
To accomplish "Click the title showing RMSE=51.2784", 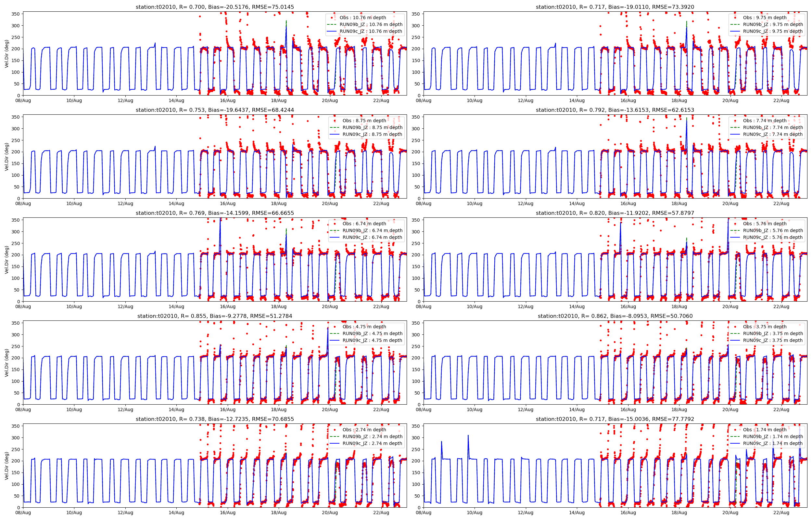I will pos(215,316).
